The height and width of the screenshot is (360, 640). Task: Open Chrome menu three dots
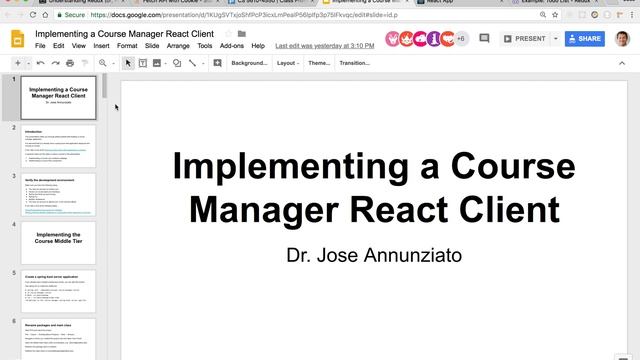(x=632, y=15)
